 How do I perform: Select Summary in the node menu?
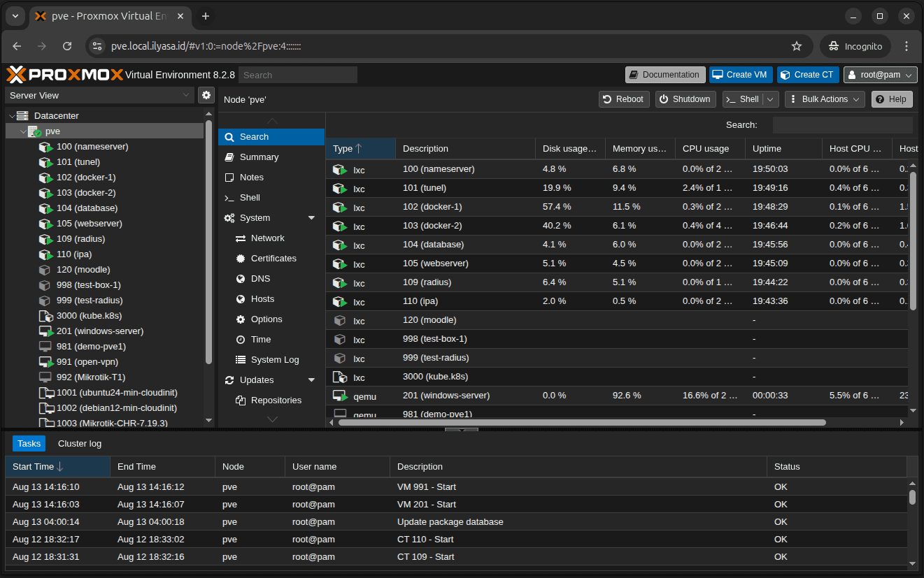(x=259, y=157)
